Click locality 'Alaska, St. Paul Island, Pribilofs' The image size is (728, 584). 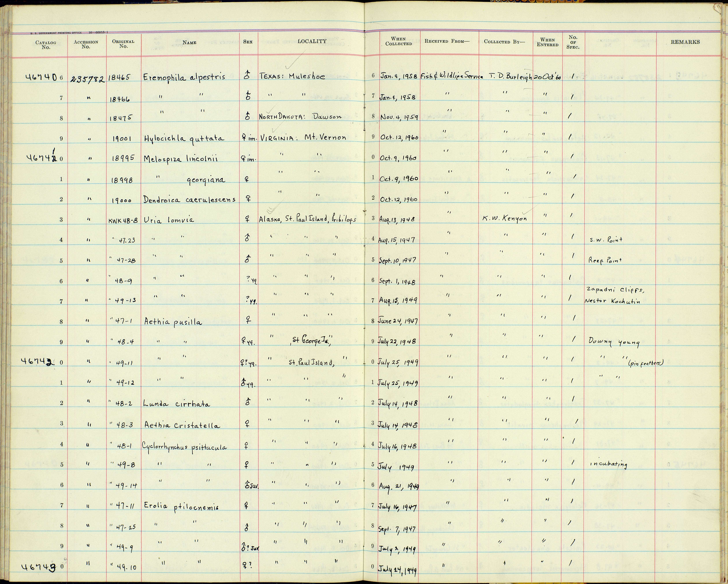coord(307,219)
